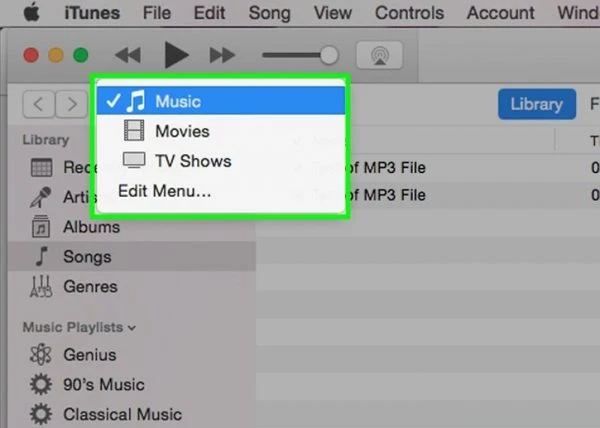Open the Account menu
Image resolution: width=600 pixels, height=428 pixels.
click(x=501, y=13)
